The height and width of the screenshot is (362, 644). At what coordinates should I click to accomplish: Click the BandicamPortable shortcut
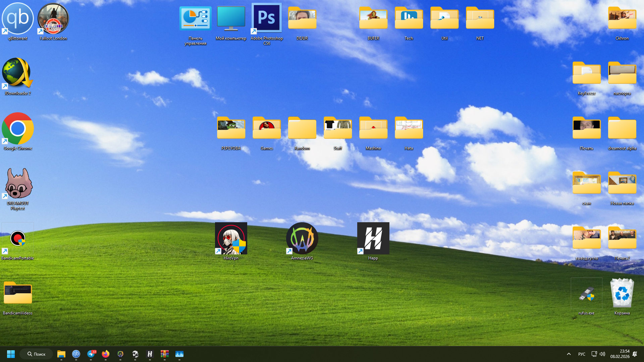[18, 239]
